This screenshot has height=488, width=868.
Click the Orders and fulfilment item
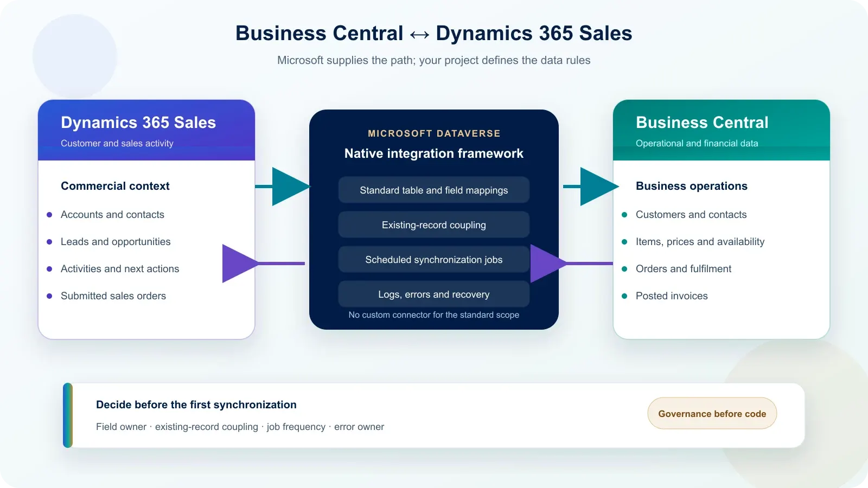(x=684, y=269)
